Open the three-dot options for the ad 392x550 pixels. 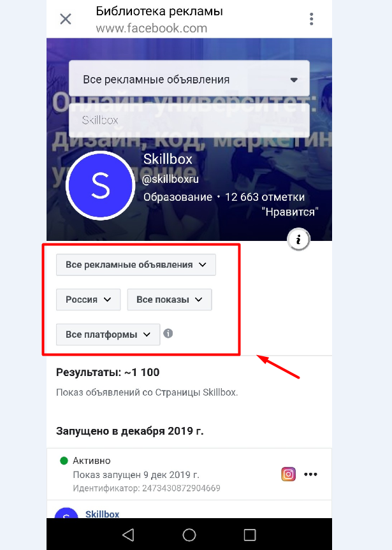click(x=310, y=474)
